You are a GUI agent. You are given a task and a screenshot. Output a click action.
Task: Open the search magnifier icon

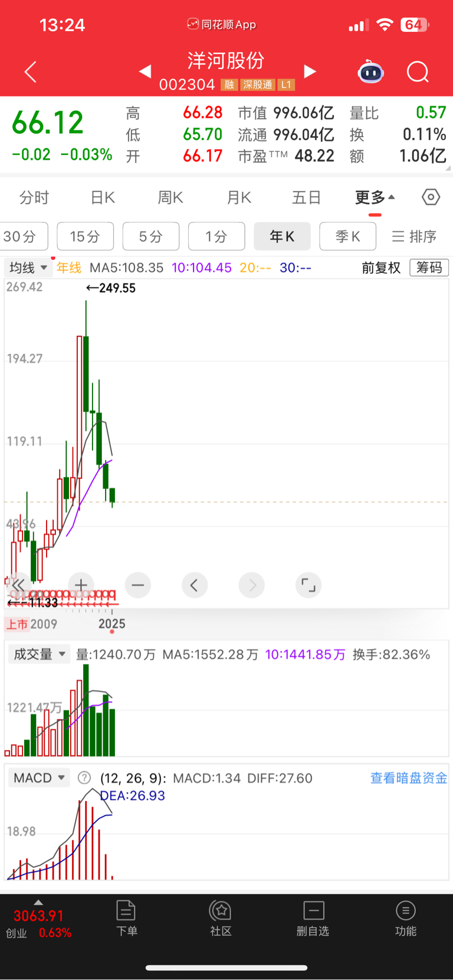(418, 72)
